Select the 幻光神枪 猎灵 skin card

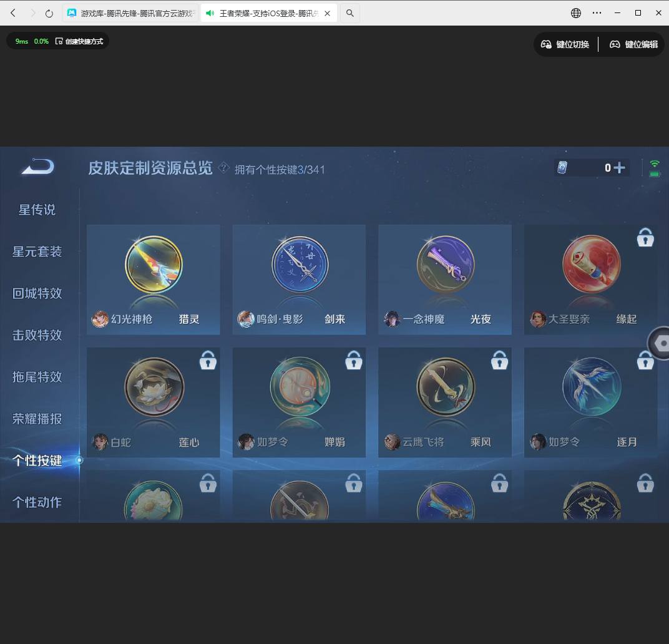[153, 279]
